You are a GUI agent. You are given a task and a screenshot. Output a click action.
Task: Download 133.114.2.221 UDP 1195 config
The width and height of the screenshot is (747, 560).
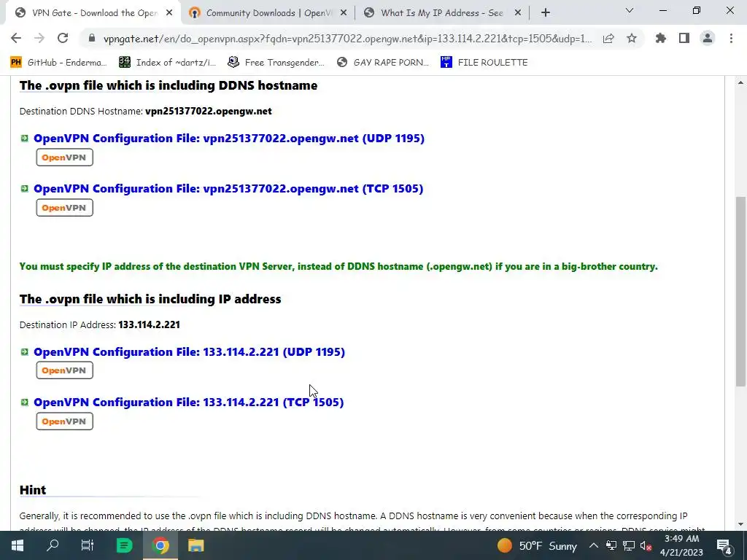[x=189, y=352]
